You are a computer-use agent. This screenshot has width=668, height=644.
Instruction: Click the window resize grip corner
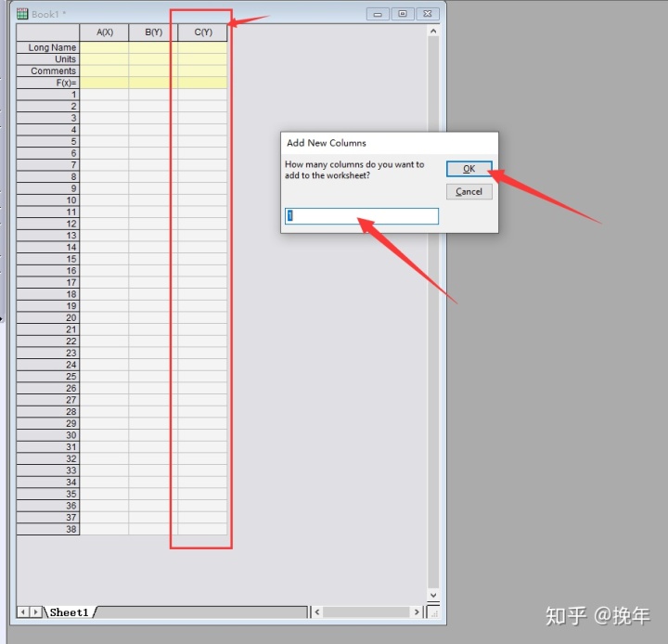[x=433, y=612]
